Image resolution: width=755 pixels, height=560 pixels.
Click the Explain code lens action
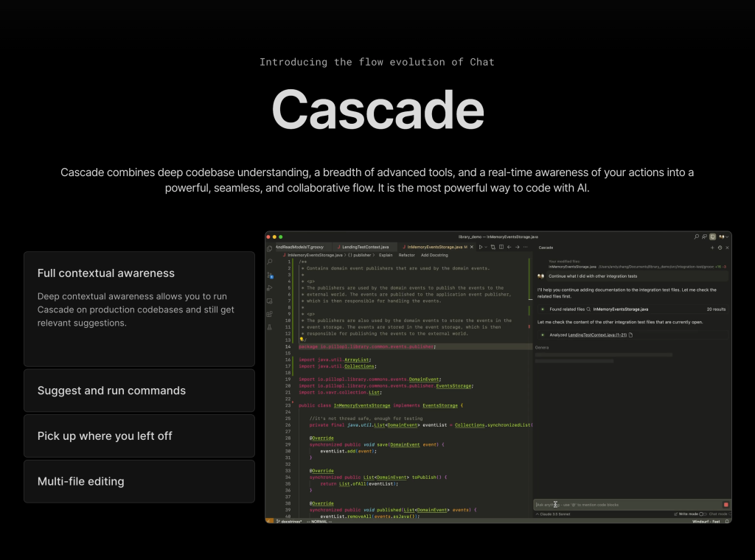[386, 255]
